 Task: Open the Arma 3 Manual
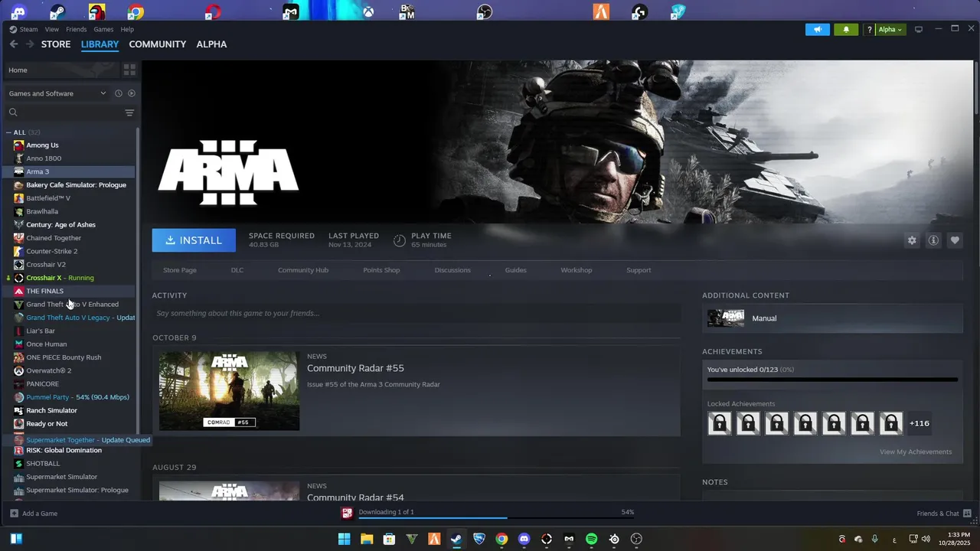tap(832, 318)
